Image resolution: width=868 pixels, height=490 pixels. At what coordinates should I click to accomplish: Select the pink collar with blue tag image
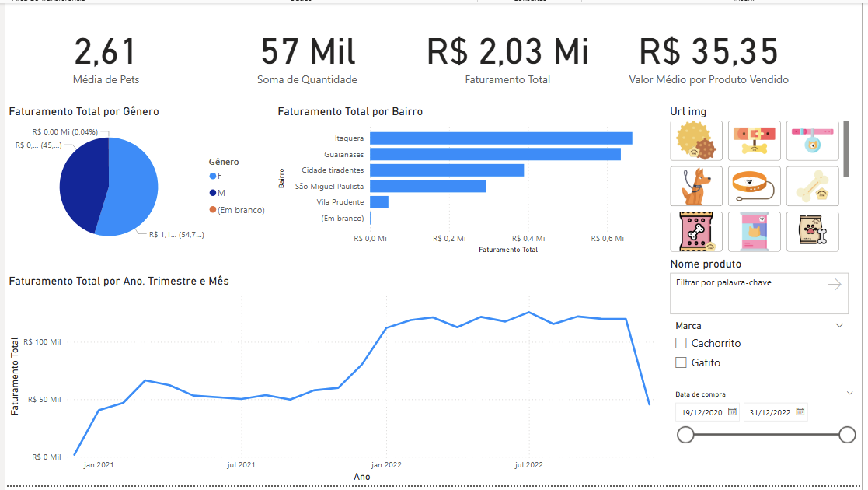(812, 140)
